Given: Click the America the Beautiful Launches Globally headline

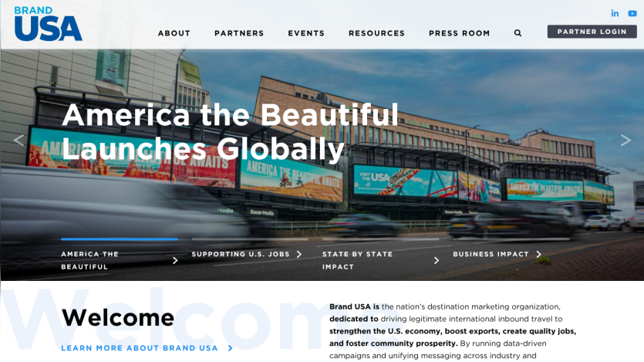Looking at the screenshot, I should coord(230,131).
